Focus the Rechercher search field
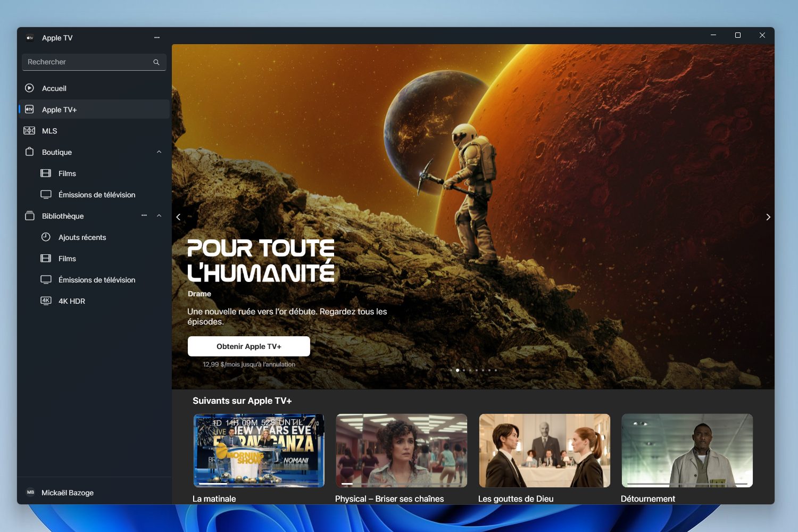Viewport: 798px width, 532px height. pos(94,62)
